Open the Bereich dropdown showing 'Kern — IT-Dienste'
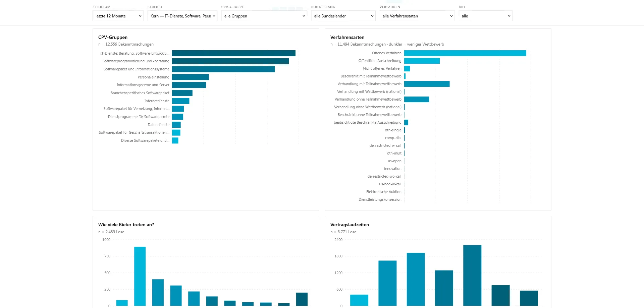Viewport: 644px width, 308px height. [x=182, y=16]
